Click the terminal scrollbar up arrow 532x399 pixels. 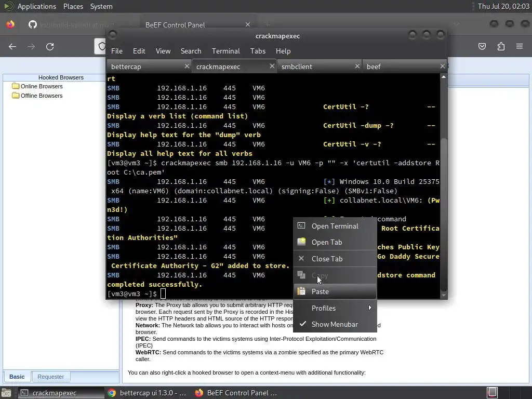tap(444, 77)
